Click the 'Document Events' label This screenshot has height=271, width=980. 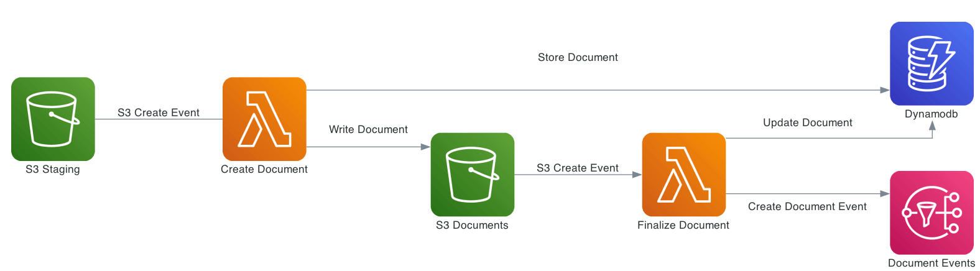(931, 263)
